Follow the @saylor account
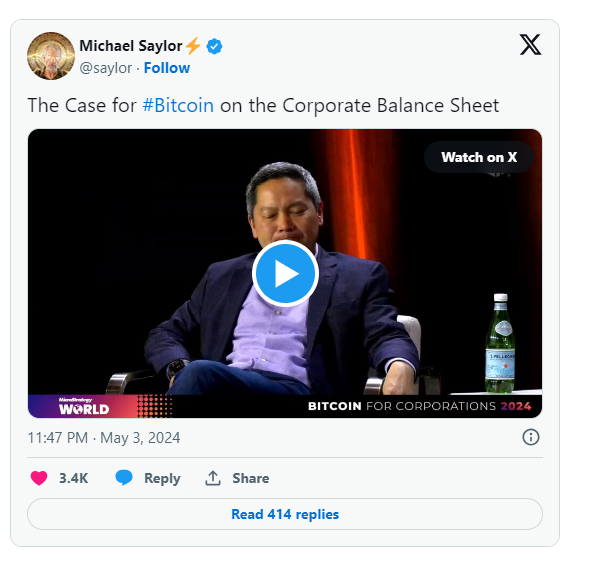Viewport: 609px width, 572px height. pos(167,68)
